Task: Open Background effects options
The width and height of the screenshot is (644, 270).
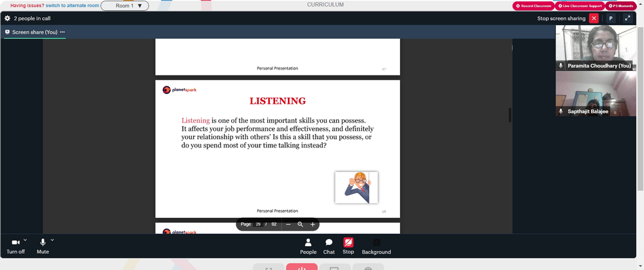Action: (376, 246)
